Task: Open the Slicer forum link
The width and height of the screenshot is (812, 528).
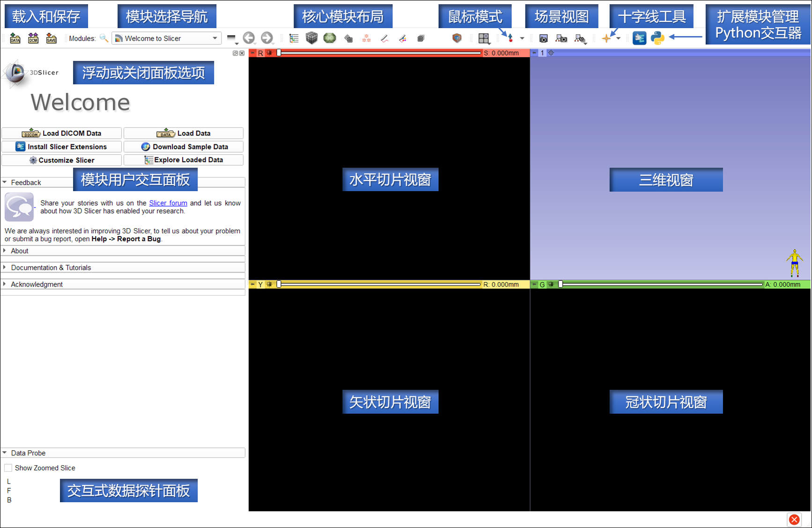Action: pyautogui.click(x=168, y=203)
